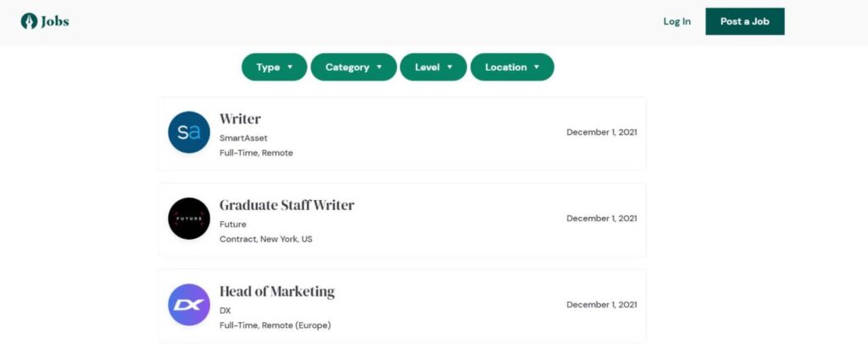Expand the Category filter dropdown
The width and height of the screenshot is (868, 355).
coord(353,67)
